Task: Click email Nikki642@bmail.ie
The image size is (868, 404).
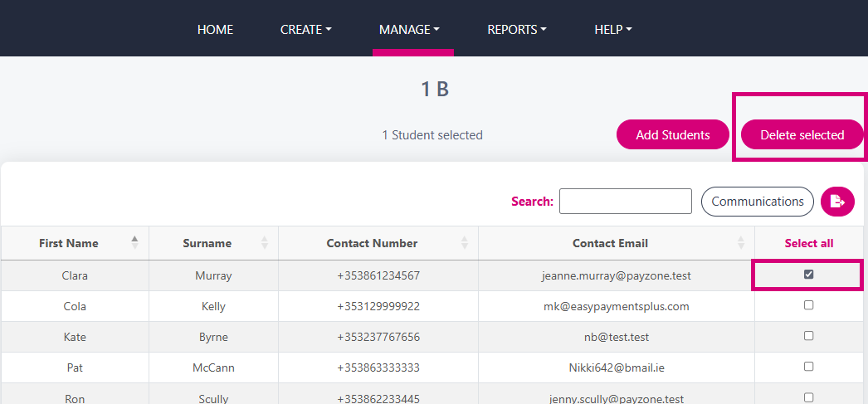Action: click(616, 367)
